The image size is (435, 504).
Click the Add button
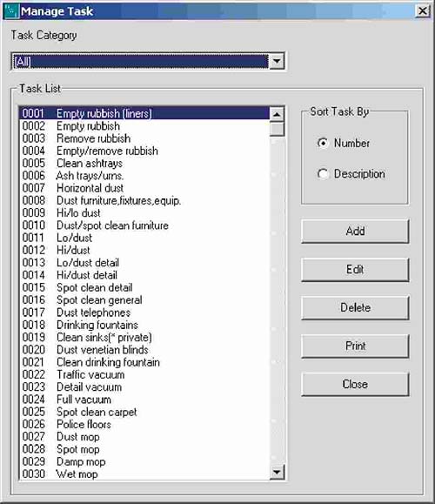[355, 231]
